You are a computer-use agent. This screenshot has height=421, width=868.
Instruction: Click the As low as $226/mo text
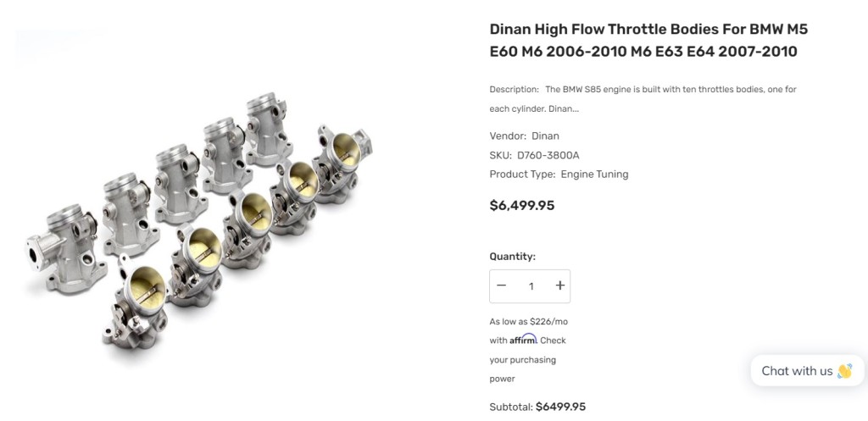tap(528, 321)
